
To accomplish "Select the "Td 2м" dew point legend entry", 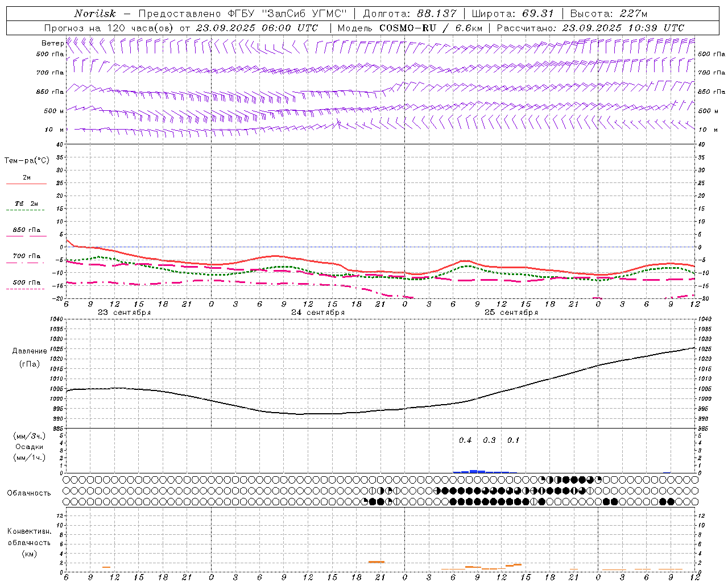I will click(26, 203).
